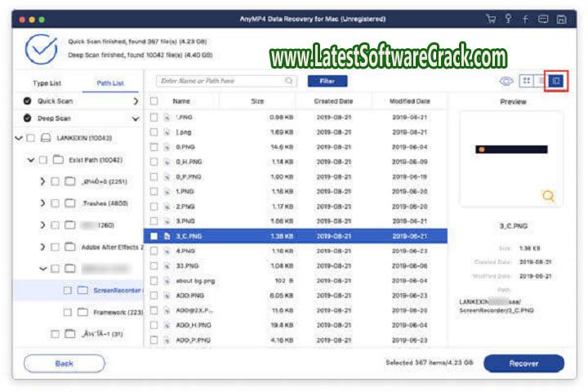Switch to detail view with preview
This screenshot has height=392, width=588.
click(556, 81)
